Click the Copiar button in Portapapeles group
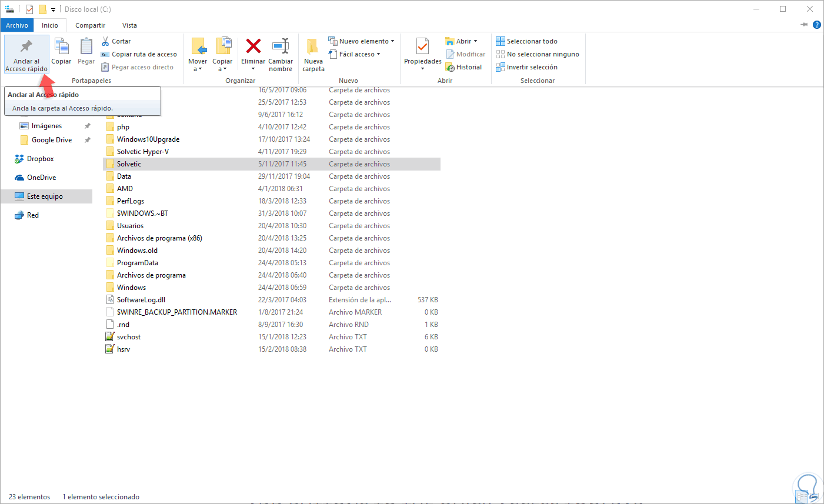This screenshot has height=504, width=824. click(61, 52)
